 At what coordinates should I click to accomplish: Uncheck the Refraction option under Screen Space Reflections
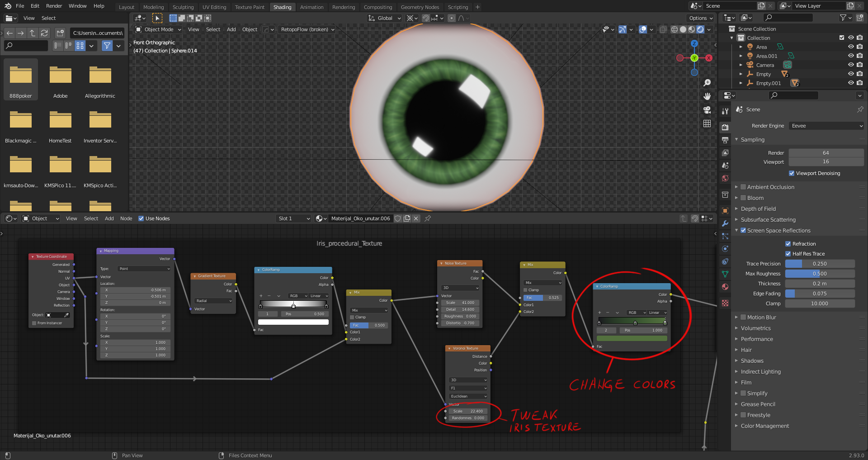pos(788,243)
